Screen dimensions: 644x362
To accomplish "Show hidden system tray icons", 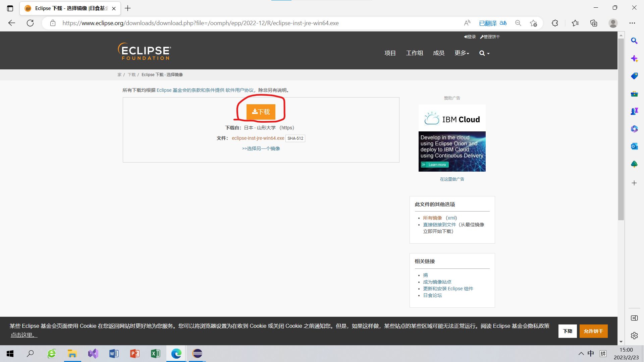I will click(581, 354).
